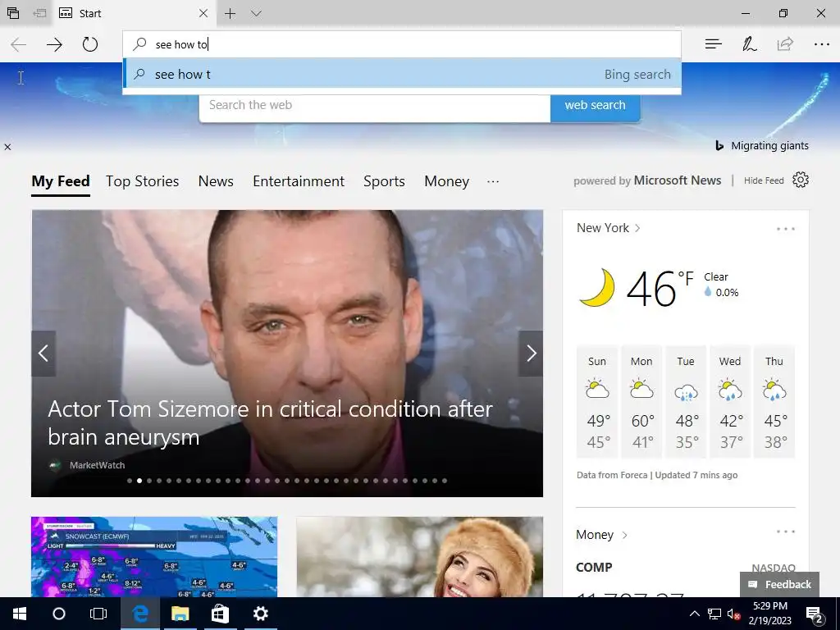Click the network icon in system tray
Screen dimensions: 840x630
(714, 614)
